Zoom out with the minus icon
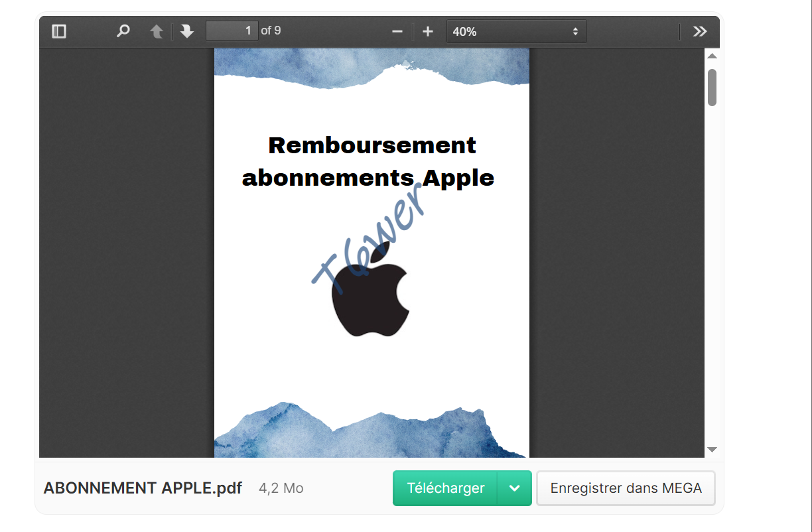812x532 pixels. click(397, 31)
